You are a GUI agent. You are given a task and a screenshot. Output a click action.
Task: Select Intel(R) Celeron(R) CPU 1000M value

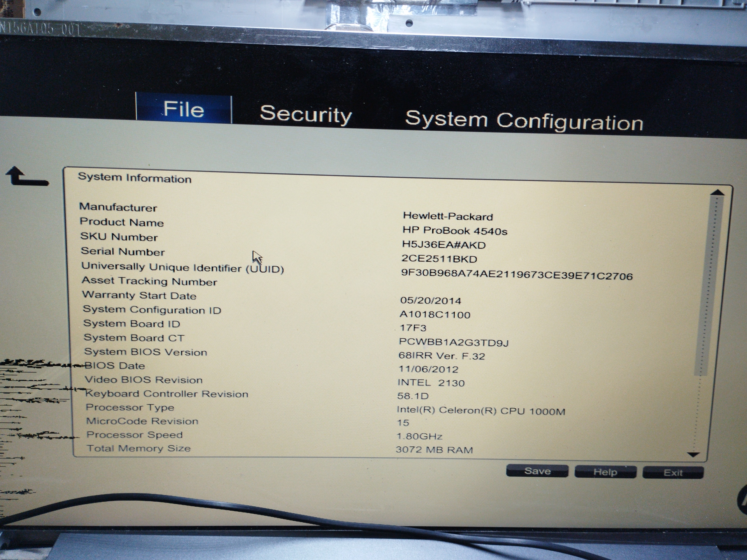[481, 411]
